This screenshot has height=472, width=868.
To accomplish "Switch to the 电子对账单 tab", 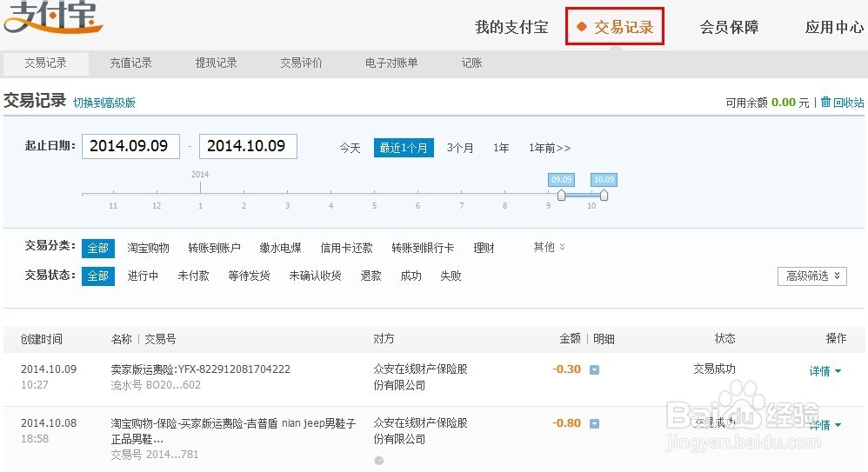I will coord(391,63).
